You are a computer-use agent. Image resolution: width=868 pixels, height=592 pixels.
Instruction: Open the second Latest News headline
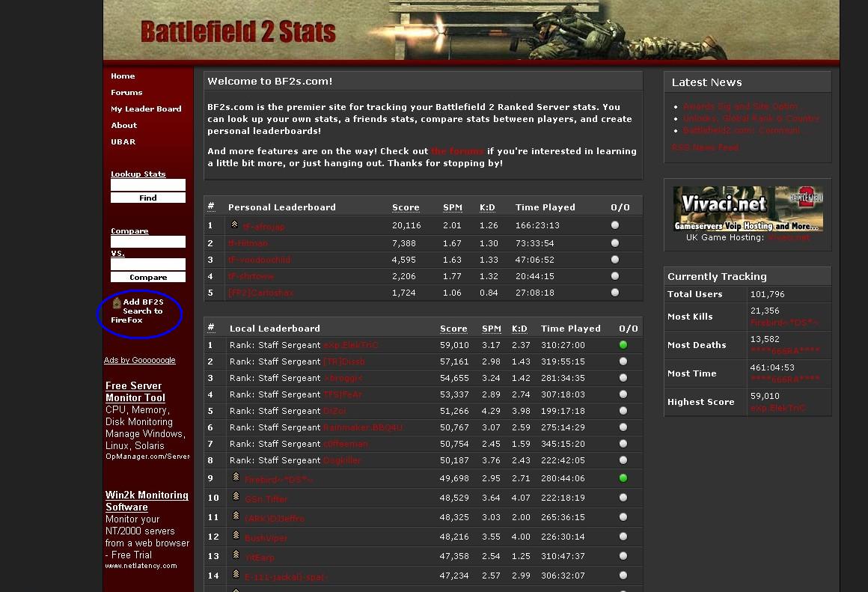(751, 118)
